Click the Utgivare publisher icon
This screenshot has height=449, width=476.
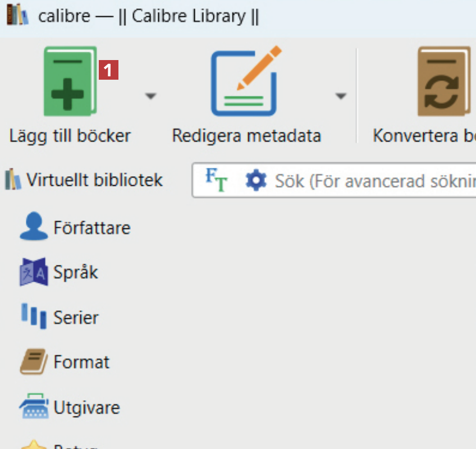34,407
